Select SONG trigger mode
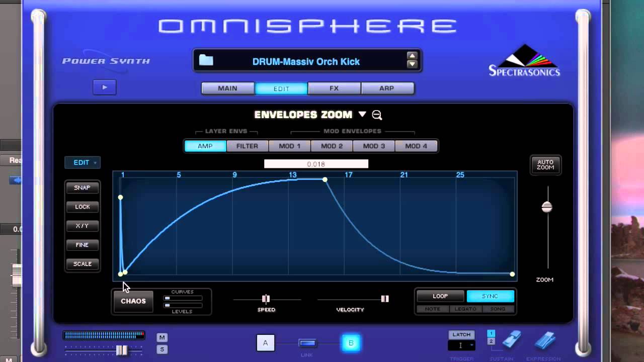Image resolution: width=644 pixels, height=362 pixels. 498,309
